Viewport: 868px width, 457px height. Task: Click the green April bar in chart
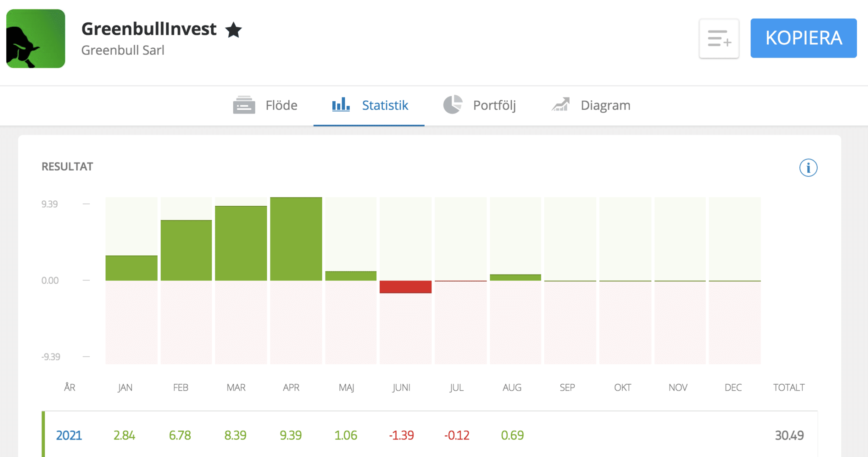(x=296, y=239)
